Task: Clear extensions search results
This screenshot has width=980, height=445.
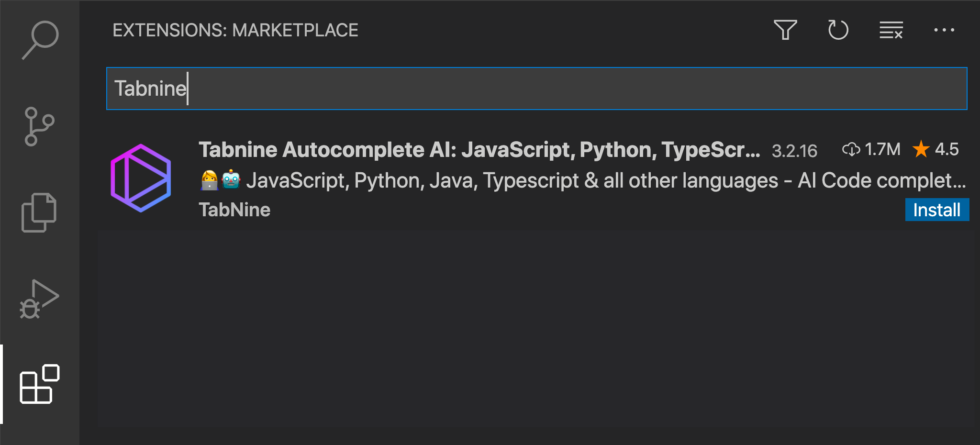Action: 891,30
